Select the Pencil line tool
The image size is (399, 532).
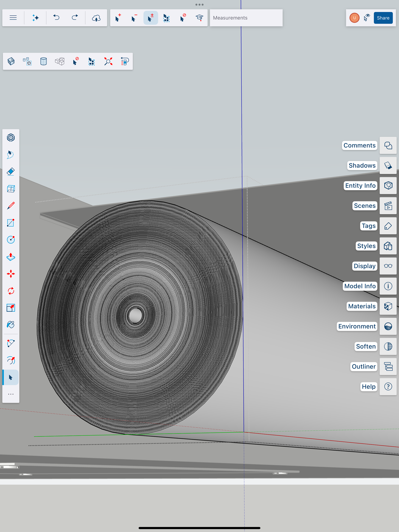coord(11,206)
